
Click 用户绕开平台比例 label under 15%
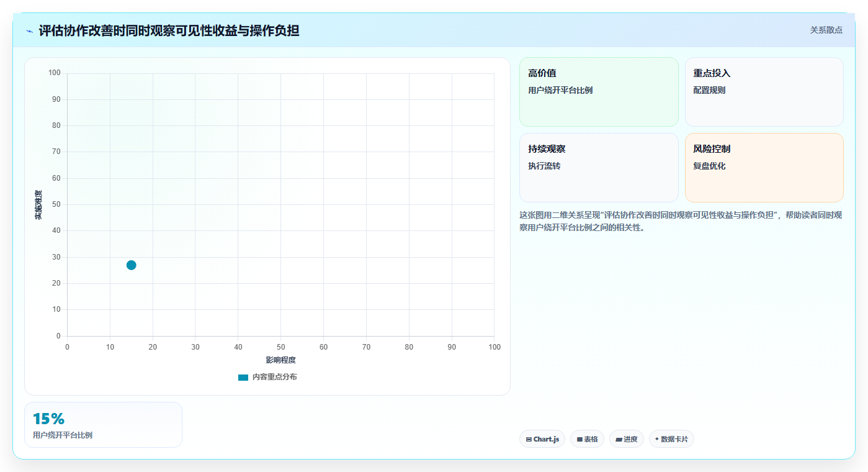click(63, 435)
